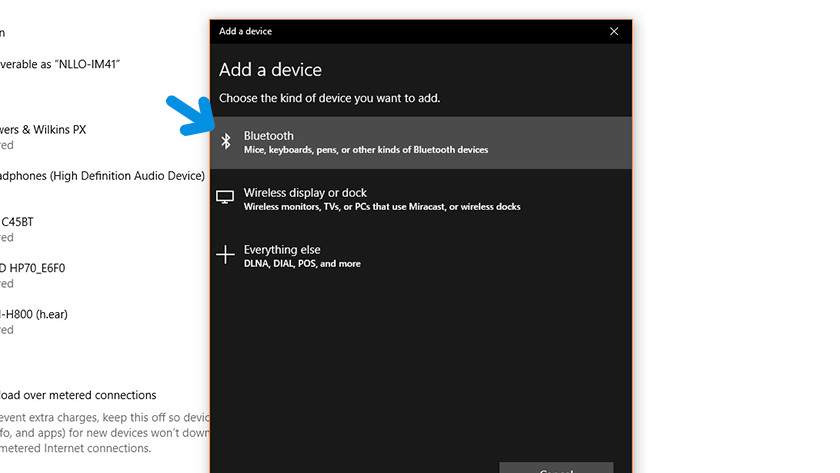The image size is (840, 473).
Task: Click the large Add a device heading
Action: pos(270,70)
